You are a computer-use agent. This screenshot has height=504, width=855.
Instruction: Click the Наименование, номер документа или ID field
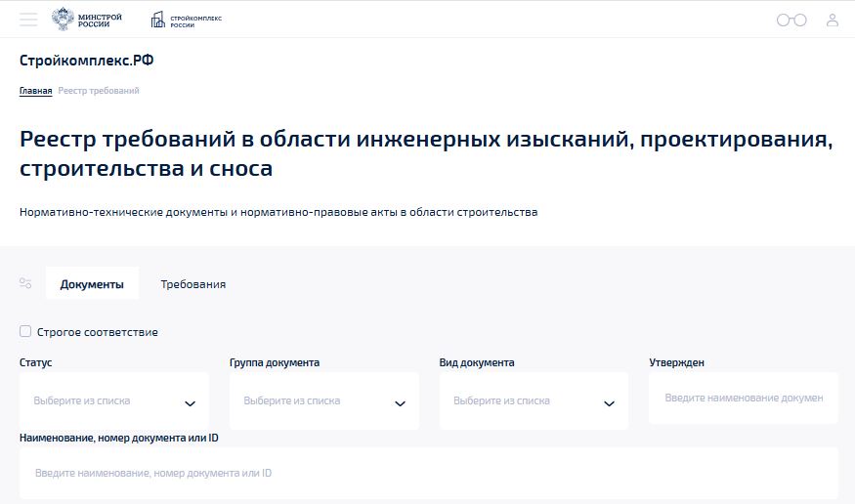tap(429, 473)
